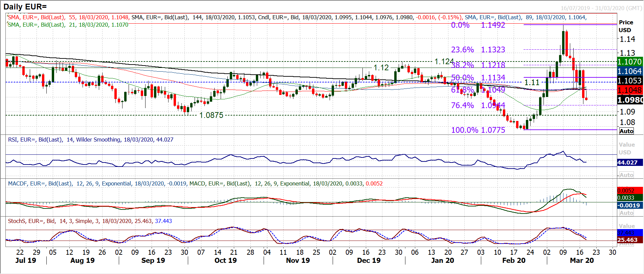Click the Auto scale button on price panel

tap(626, 131)
